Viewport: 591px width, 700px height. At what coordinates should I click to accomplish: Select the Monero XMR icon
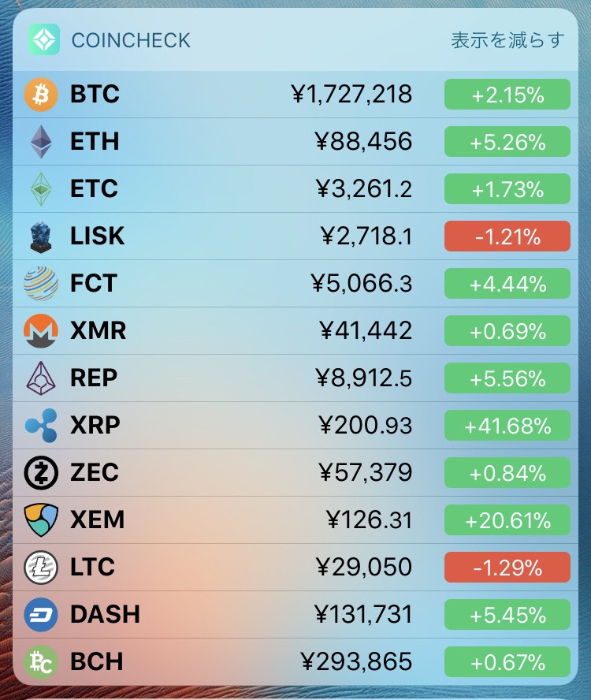(x=41, y=331)
